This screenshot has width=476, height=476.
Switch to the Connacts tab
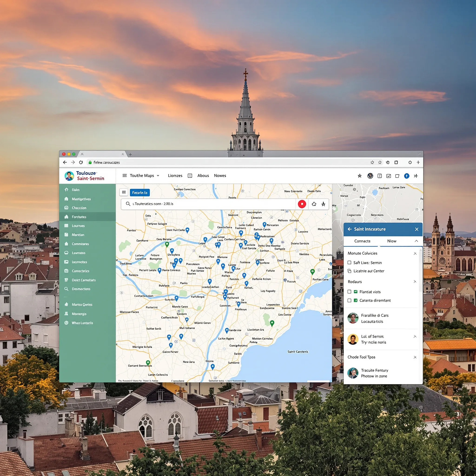point(362,241)
